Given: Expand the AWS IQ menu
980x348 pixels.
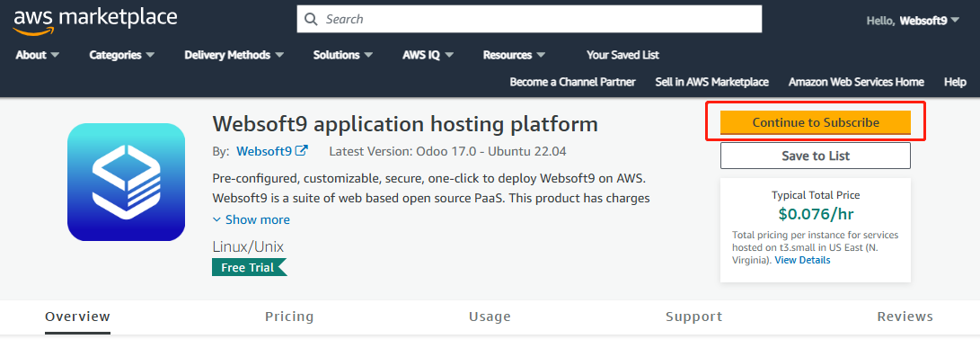Looking at the screenshot, I should click(428, 55).
